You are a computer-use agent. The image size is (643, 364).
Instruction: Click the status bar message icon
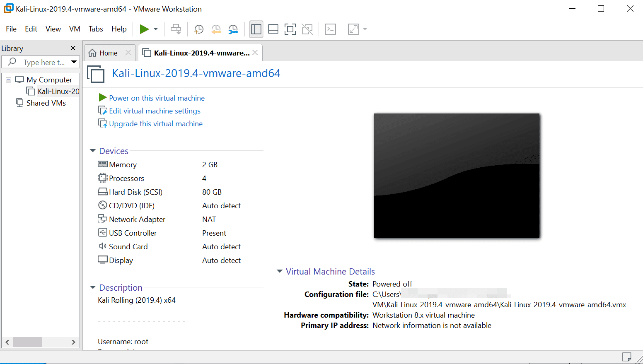pyautogui.click(x=627, y=357)
